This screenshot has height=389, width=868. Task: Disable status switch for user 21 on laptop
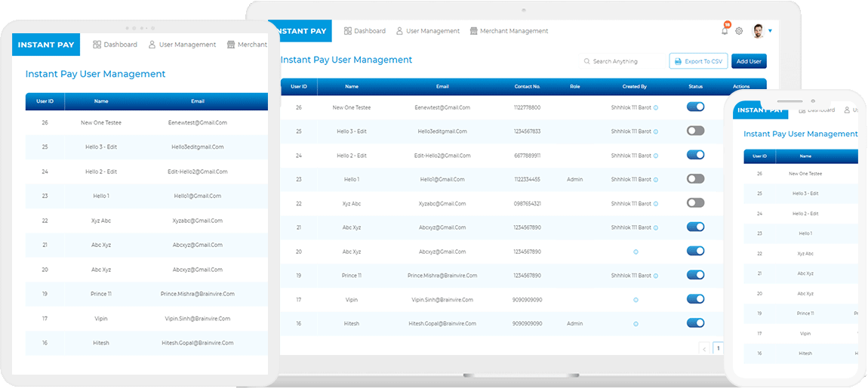[x=695, y=227]
